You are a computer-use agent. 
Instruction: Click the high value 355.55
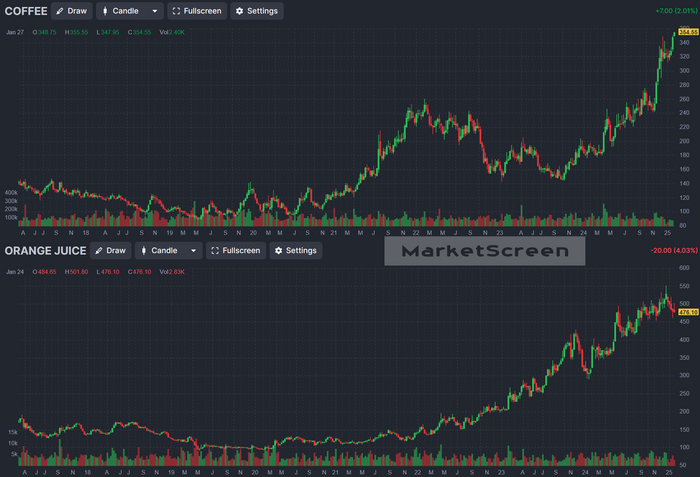(79, 32)
